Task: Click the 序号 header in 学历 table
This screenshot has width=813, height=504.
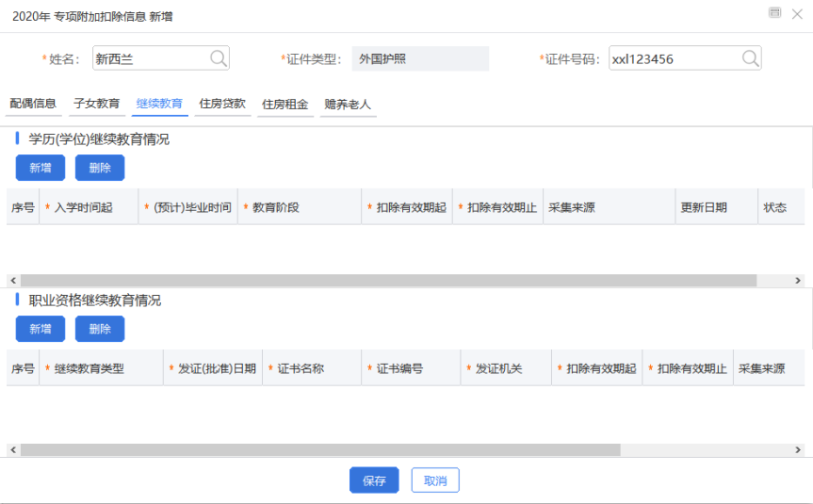Action: [23, 207]
